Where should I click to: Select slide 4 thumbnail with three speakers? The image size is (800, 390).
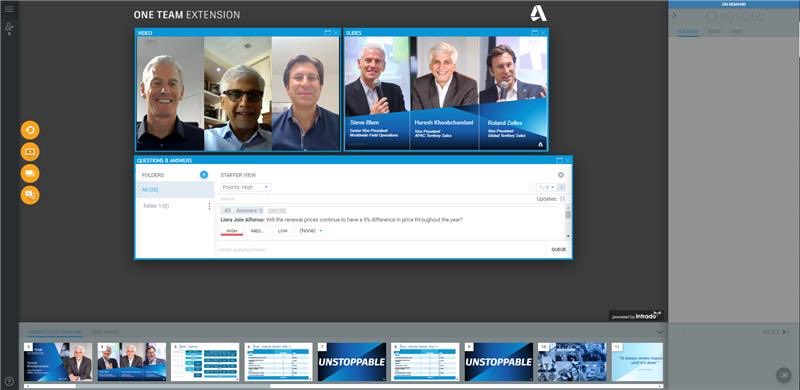pyautogui.click(x=132, y=362)
